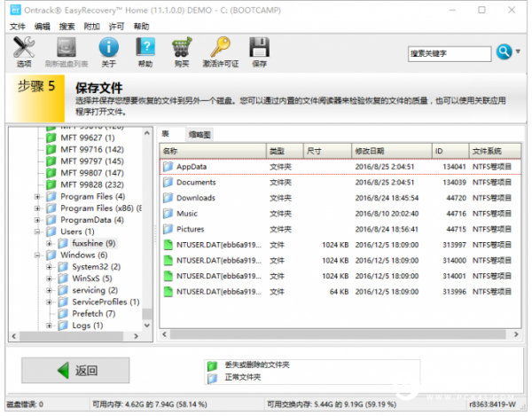The width and height of the screenshot is (532, 416).
Task: Expand the servicing (2) node
Action: 49,290
